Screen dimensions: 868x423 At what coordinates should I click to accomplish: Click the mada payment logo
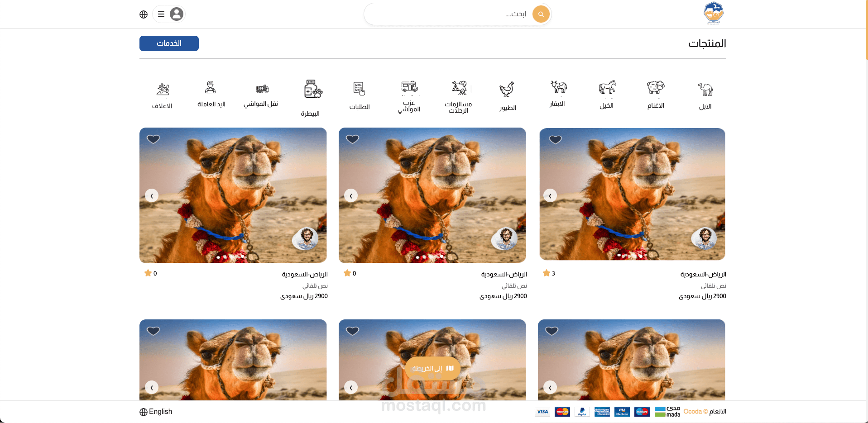point(667,412)
